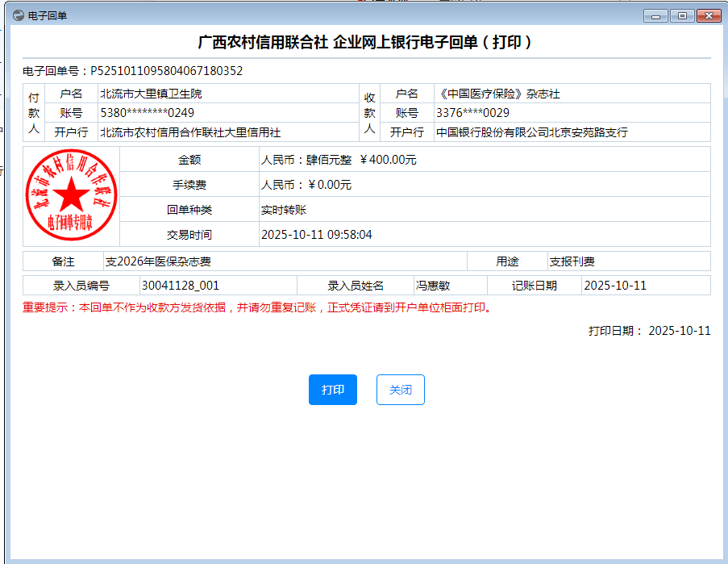Image resolution: width=728 pixels, height=564 pixels.
Task: Click the remark 支2026年医保杂志费
Action: click(159, 261)
